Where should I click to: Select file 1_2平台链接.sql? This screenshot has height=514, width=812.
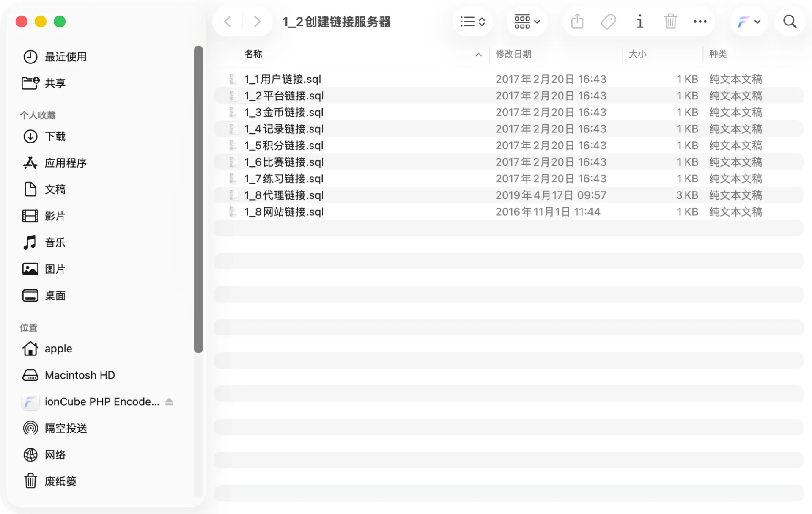click(508, 96)
